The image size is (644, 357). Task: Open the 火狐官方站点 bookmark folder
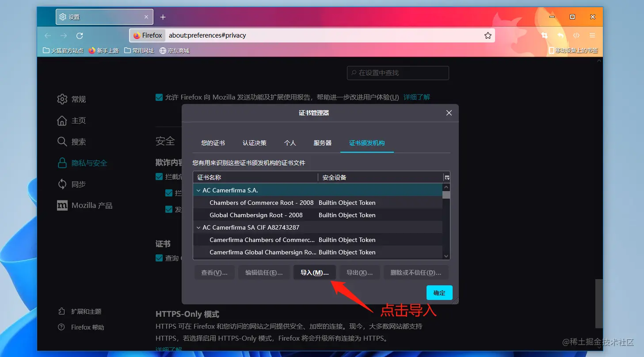(63, 51)
